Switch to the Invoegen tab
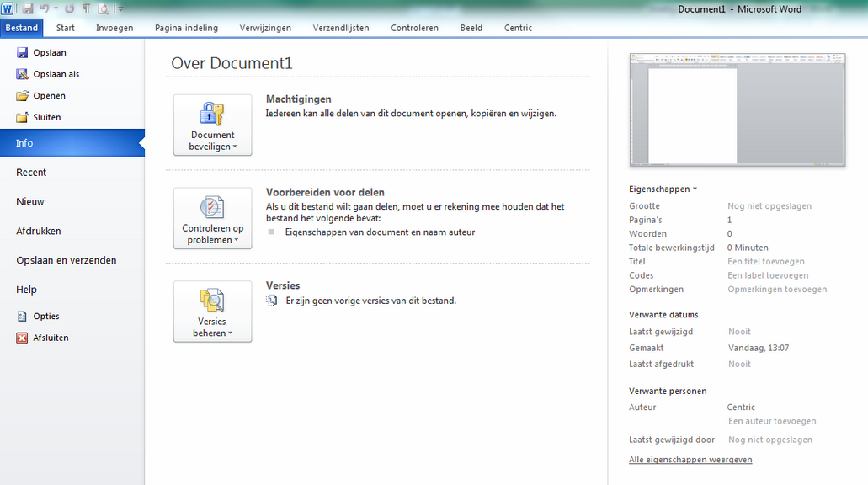Viewport: 868px width, 485px height. tap(114, 28)
